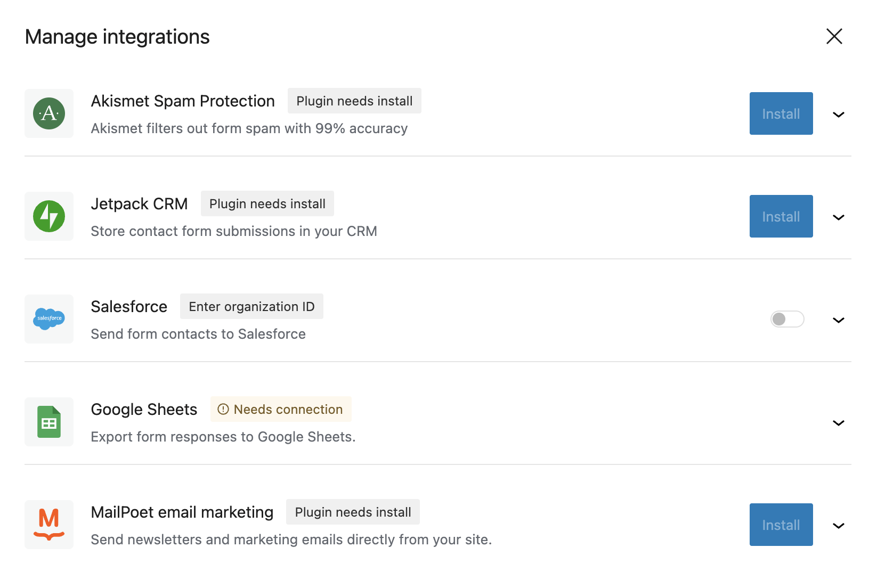Click the Jetpack CRM lightning icon
Screen dimensions: 877x588
[49, 216]
